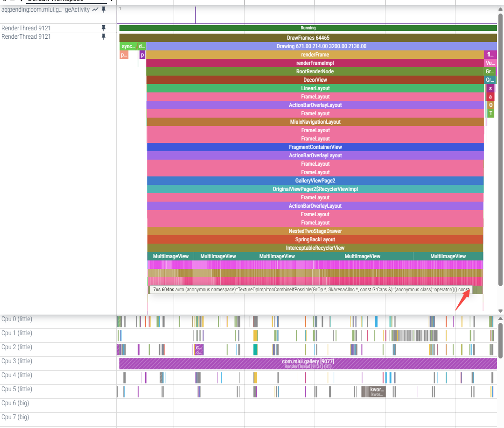The image size is (504, 428).
Task: Click the Cpu 0 (little) track label
Action: [17, 319]
